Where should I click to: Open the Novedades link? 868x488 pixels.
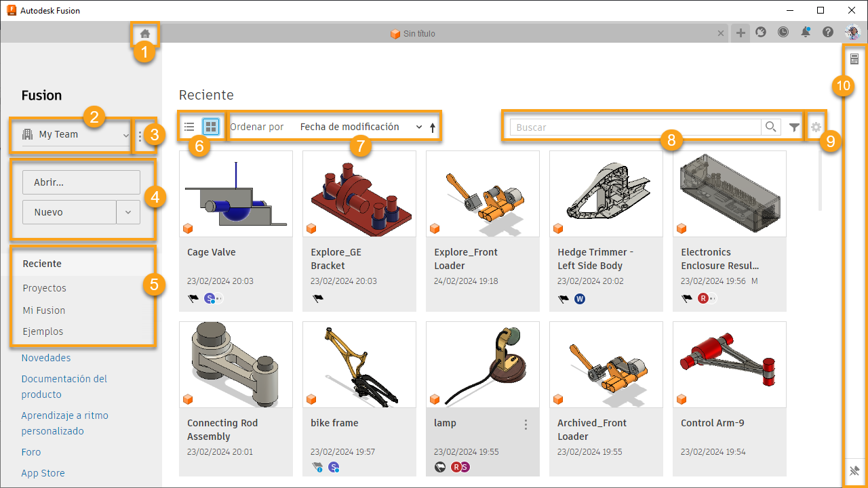46,358
